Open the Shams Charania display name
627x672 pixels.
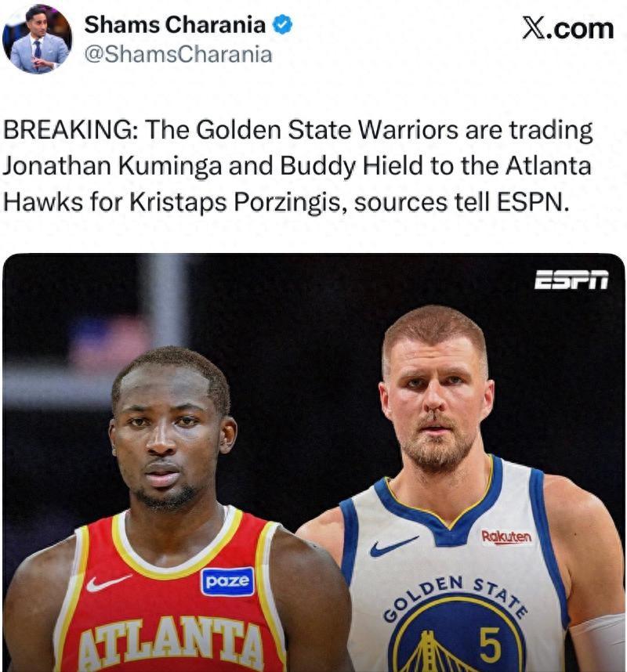coord(175,24)
